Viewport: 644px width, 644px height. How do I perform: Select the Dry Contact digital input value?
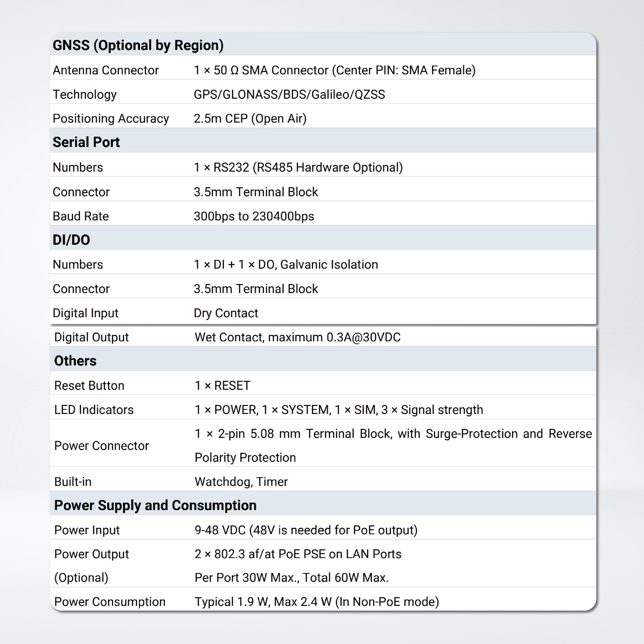(x=226, y=313)
